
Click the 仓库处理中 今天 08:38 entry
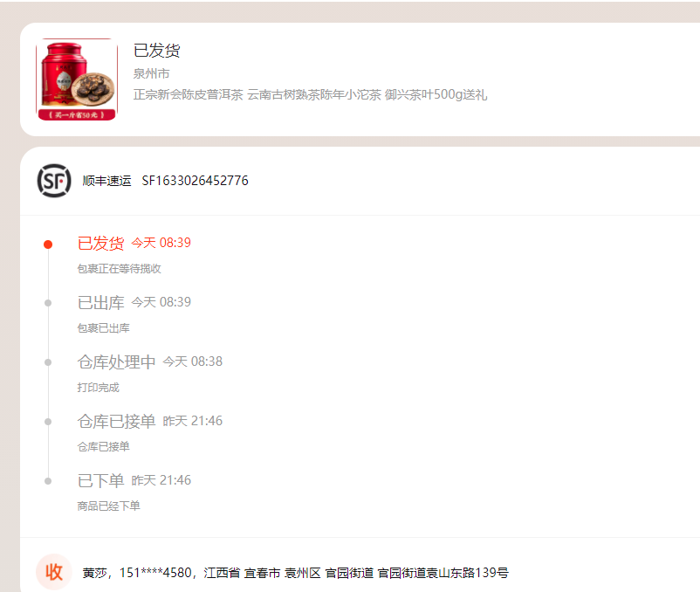coord(149,361)
